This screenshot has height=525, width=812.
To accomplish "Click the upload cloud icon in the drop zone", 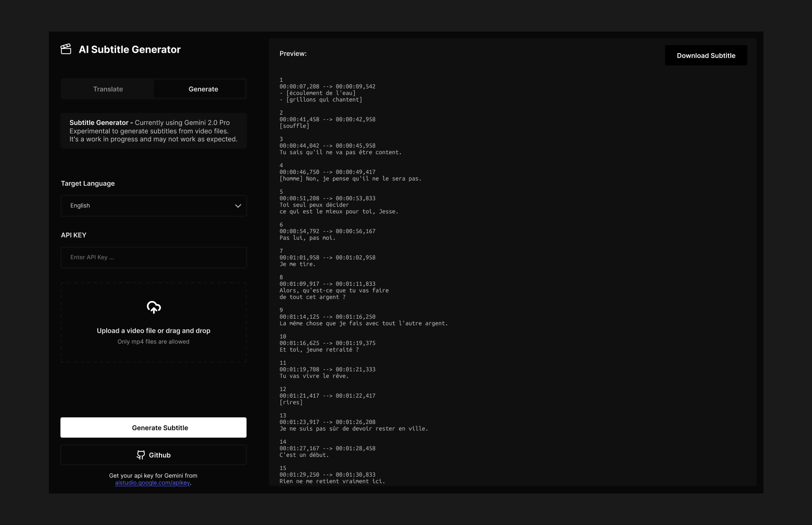I will tap(153, 307).
